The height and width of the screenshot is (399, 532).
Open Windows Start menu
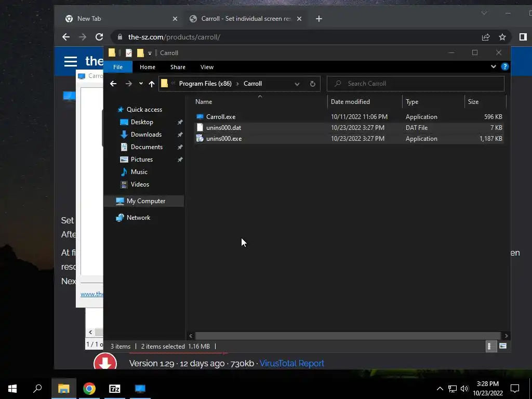click(12, 389)
